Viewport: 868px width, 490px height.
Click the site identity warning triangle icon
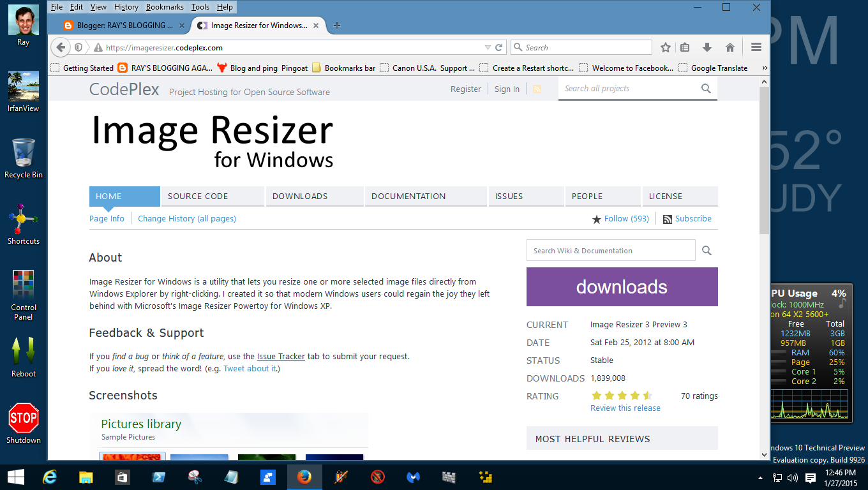(x=98, y=47)
